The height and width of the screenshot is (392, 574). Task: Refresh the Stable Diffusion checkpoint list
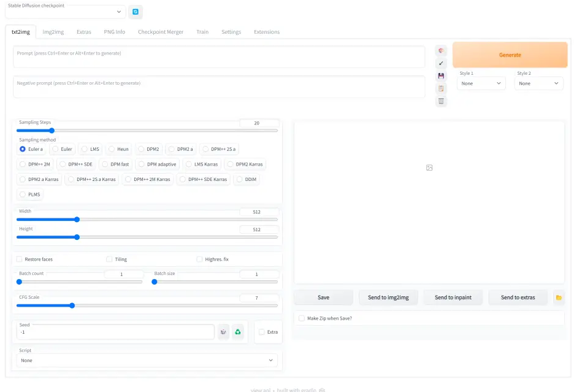(136, 12)
